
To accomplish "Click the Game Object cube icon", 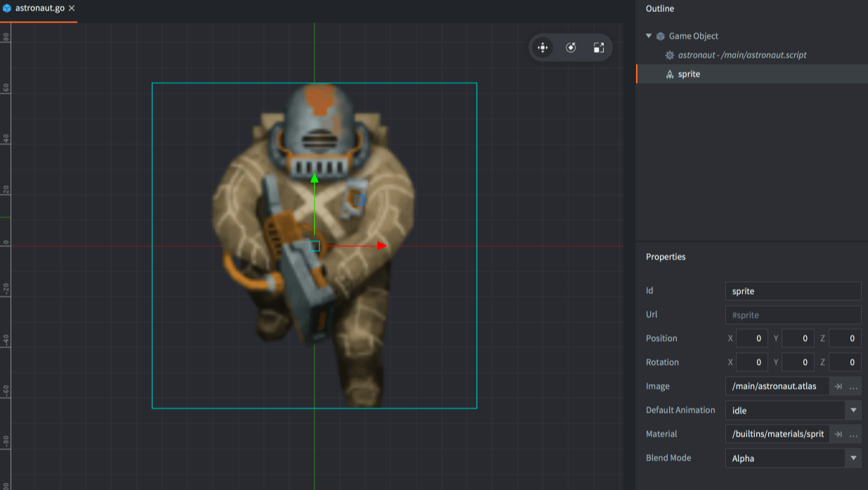I will coord(661,36).
